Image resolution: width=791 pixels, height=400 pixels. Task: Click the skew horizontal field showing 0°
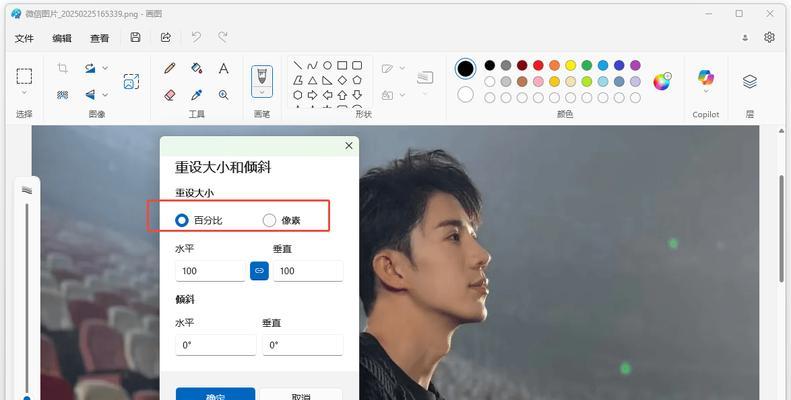coord(216,345)
